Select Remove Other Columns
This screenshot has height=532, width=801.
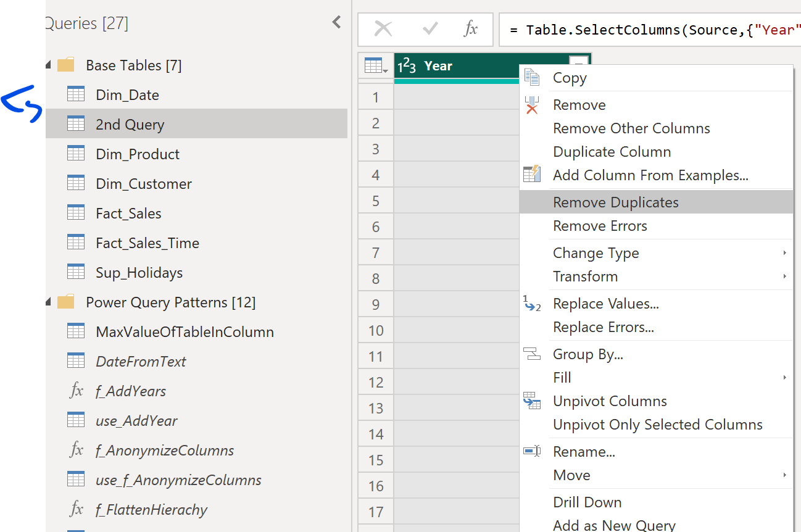(656, 128)
